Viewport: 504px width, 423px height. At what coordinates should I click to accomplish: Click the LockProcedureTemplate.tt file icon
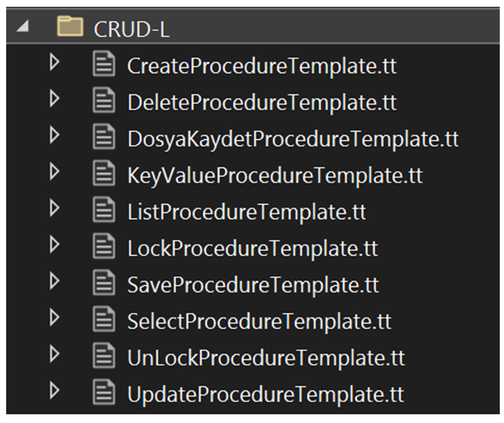pyautogui.click(x=104, y=246)
